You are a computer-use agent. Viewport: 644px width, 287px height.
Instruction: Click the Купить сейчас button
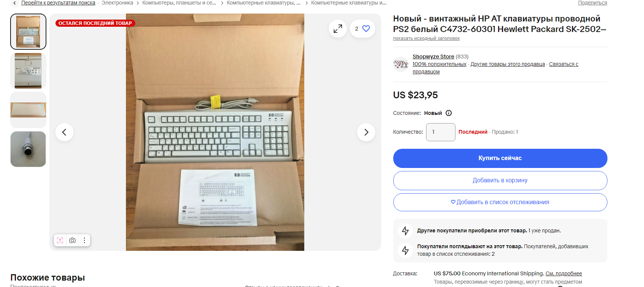(500, 158)
